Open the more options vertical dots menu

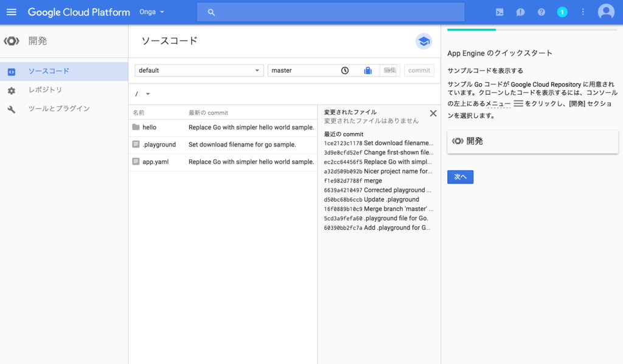coord(581,11)
